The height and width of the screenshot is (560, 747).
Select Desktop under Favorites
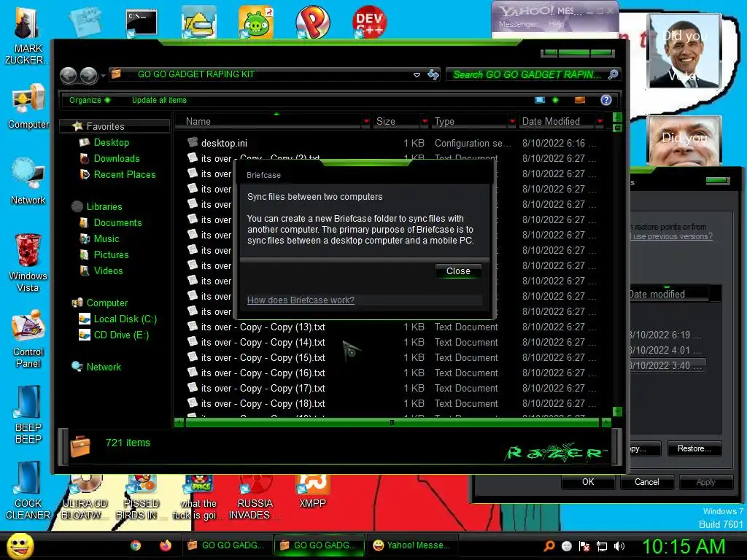coord(111,142)
